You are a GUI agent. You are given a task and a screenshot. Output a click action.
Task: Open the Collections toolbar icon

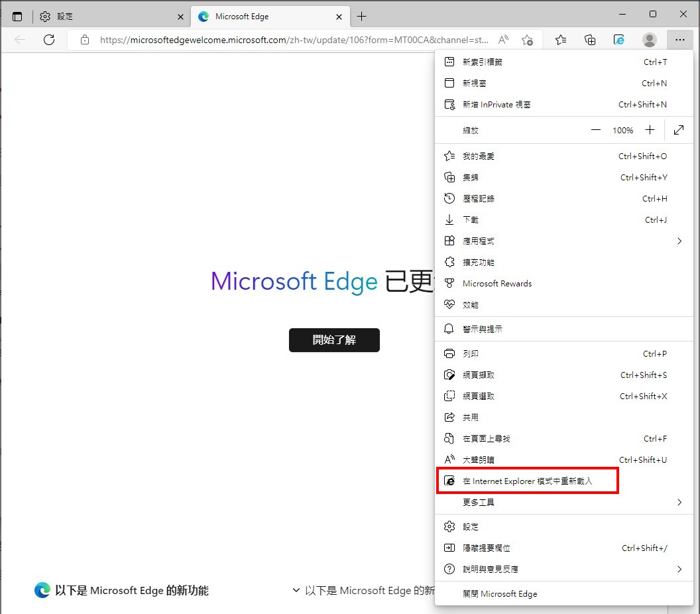tap(590, 40)
